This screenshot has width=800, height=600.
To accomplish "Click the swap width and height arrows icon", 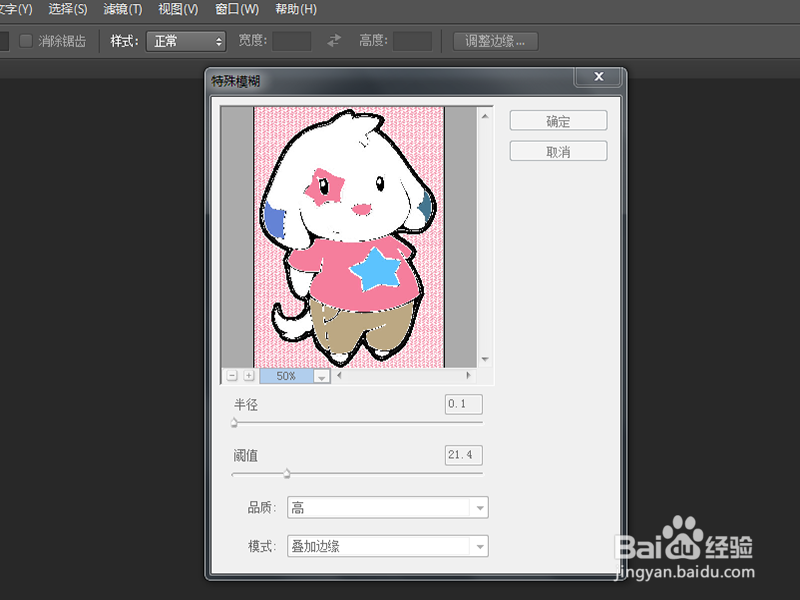I will [x=334, y=41].
